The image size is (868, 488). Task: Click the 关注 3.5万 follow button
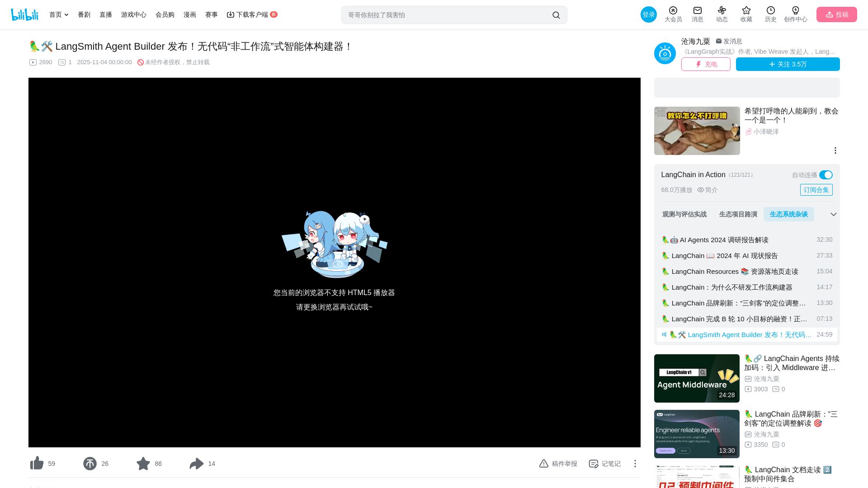(788, 64)
